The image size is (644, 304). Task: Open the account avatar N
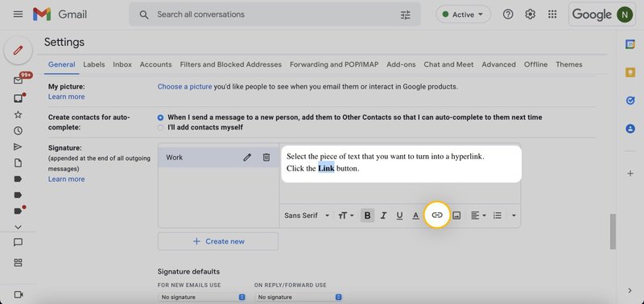tap(625, 14)
